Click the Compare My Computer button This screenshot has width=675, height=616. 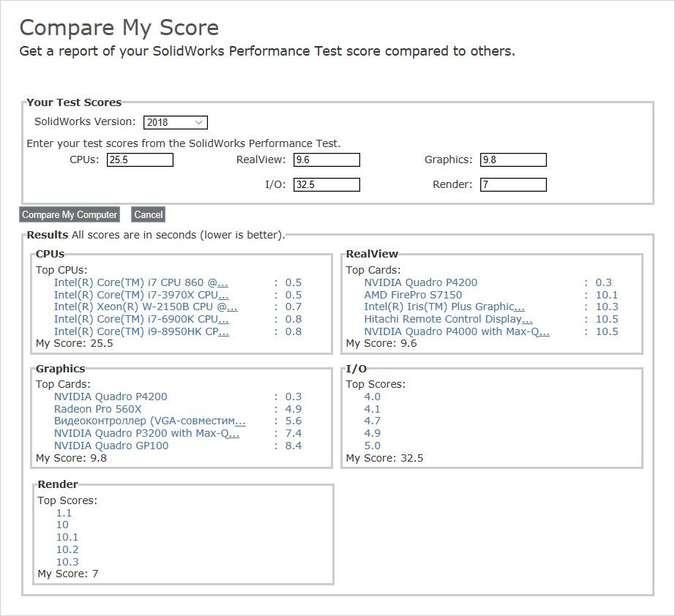point(70,214)
